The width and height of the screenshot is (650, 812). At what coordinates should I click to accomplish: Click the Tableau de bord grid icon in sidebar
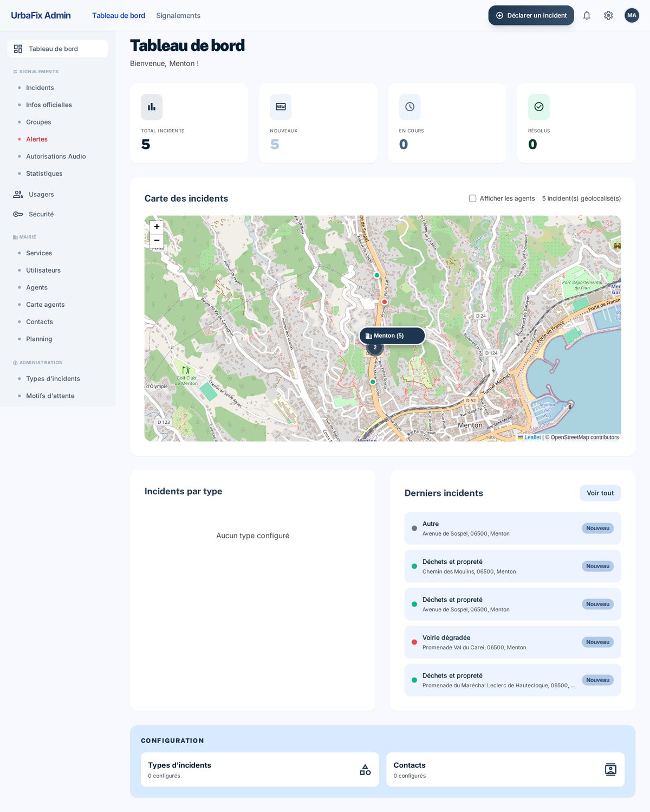pos(18,49)
